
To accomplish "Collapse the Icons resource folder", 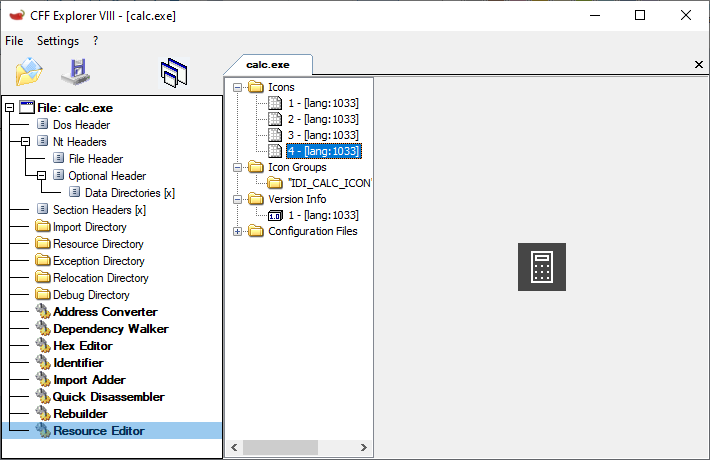I will (x=237, y=87).
